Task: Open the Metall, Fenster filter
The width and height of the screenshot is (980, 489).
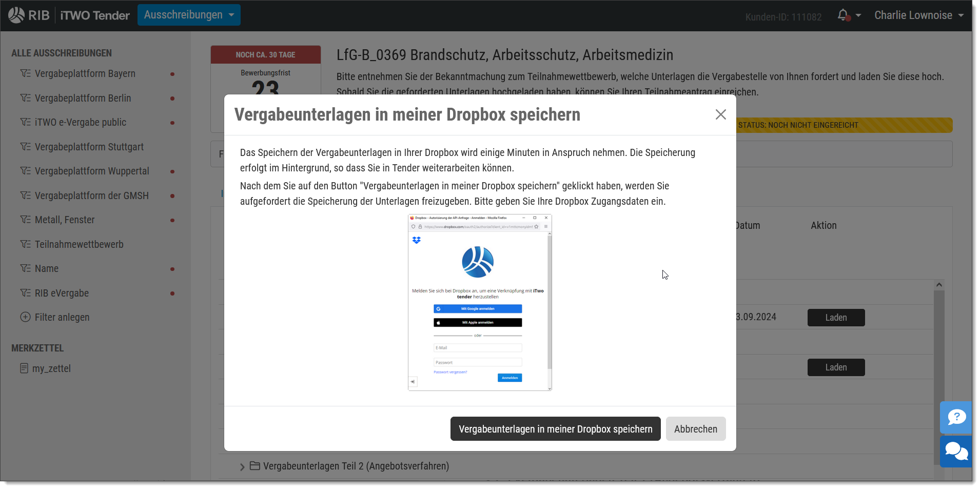Action: [64, 220]
